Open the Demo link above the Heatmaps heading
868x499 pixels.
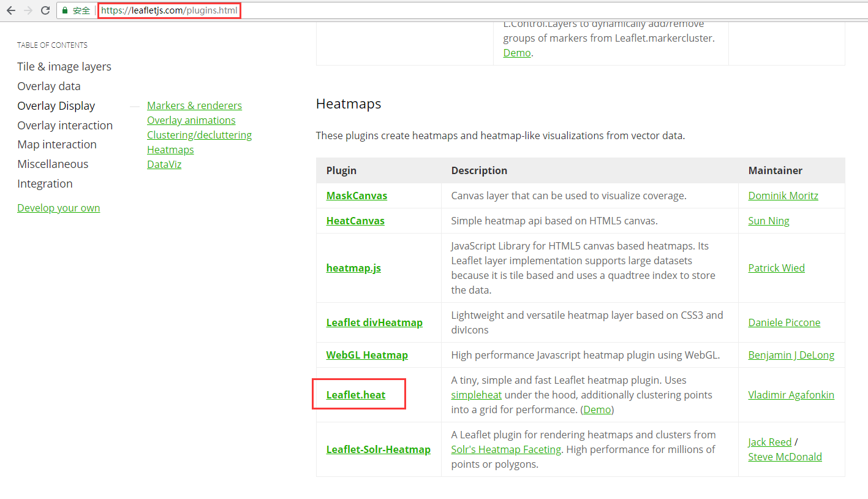[x=517, y=53]
